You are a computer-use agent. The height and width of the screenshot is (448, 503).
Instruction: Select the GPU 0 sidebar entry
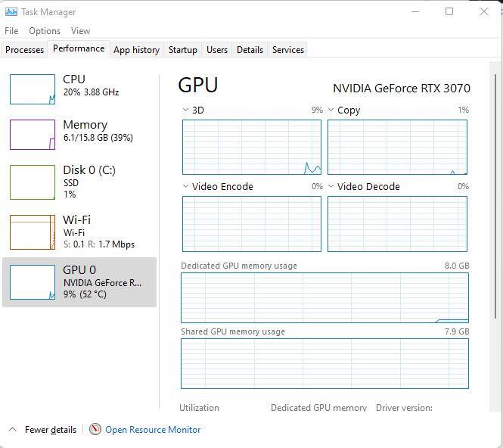[x=79, y=282]
